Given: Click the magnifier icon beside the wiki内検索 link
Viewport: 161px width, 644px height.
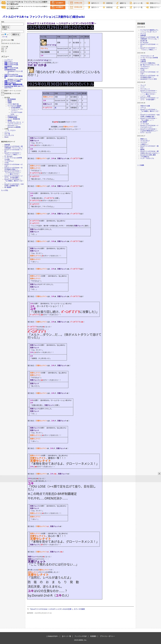Looking at the screenshot, I should tap(28, 609).
